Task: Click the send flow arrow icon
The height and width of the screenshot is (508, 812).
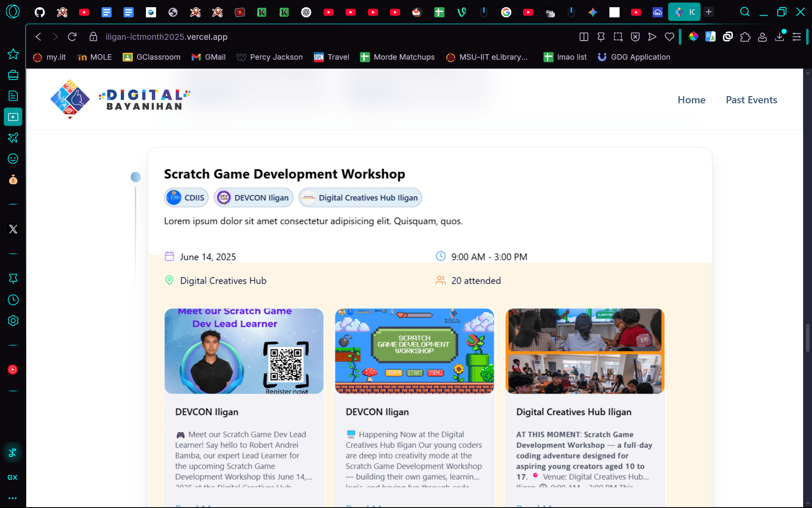Action: (652, 37)
